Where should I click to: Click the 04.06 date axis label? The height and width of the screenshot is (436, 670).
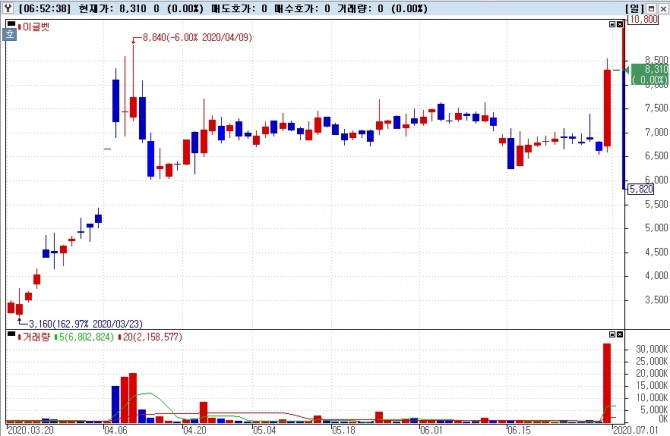tap(115, 430)
